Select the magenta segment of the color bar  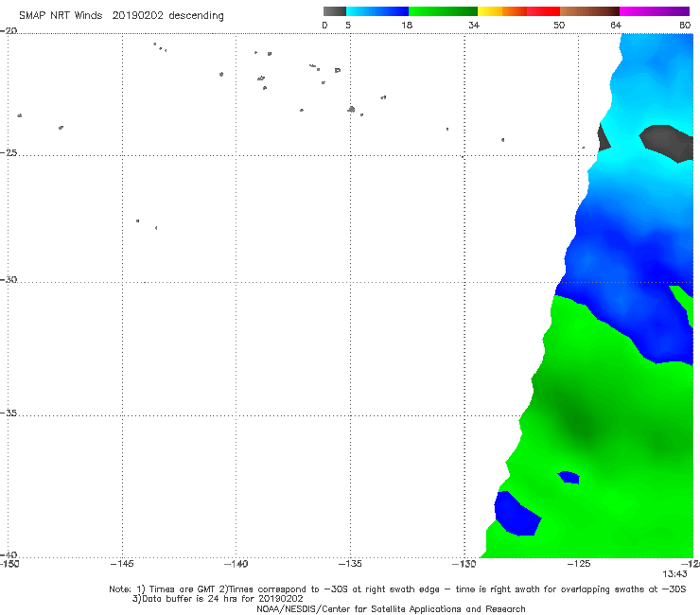pos(655,11)
